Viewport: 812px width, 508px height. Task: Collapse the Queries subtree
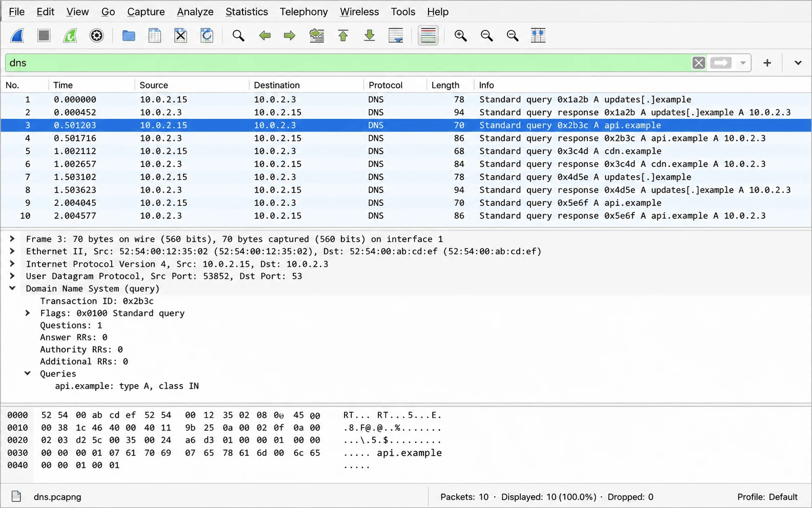(x=27, y=373)
